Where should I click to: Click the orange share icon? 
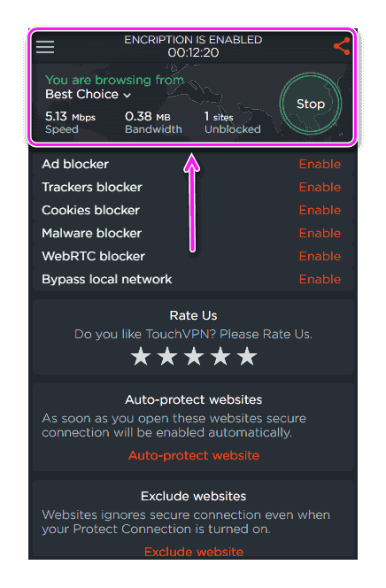342,47
